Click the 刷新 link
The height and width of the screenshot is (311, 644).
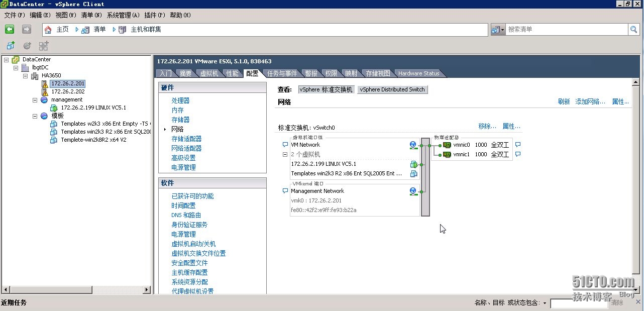[x=564, y=101]
